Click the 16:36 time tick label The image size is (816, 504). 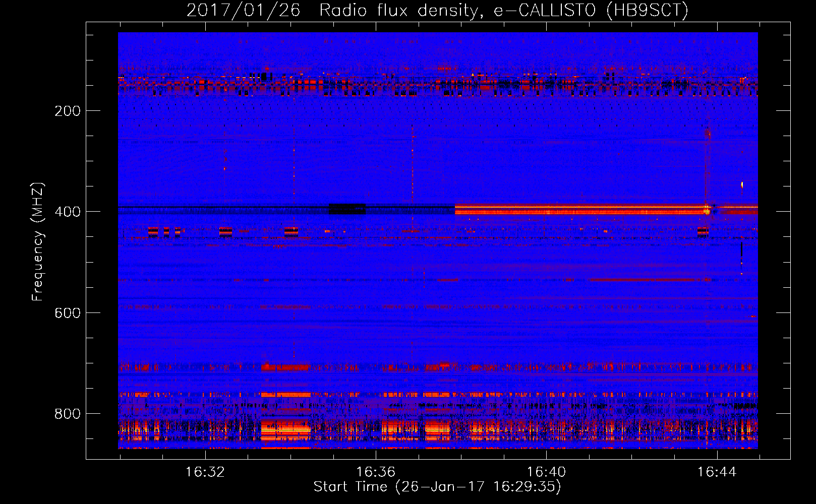(376, 472)
